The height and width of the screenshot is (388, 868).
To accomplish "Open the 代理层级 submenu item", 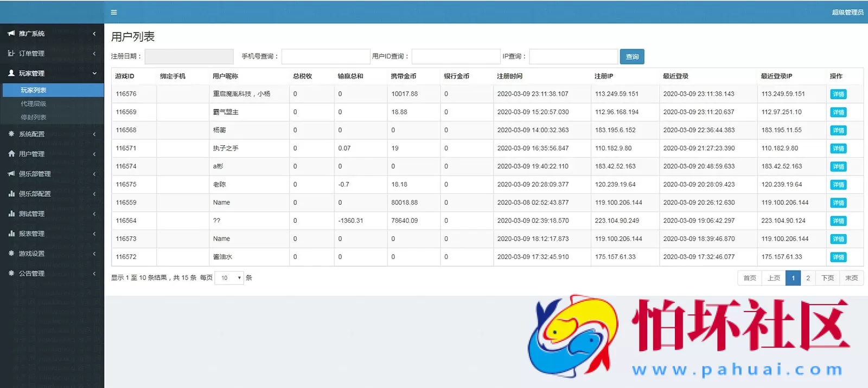I will click(33, 104).
